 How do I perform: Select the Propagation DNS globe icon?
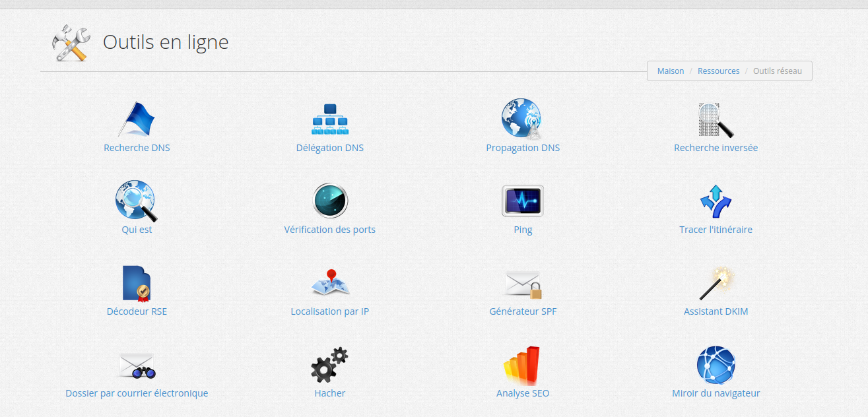(x=521, y=119)
